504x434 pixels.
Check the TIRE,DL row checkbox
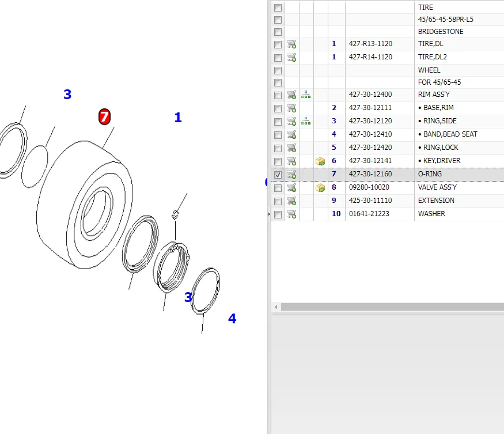click(278, 44)
